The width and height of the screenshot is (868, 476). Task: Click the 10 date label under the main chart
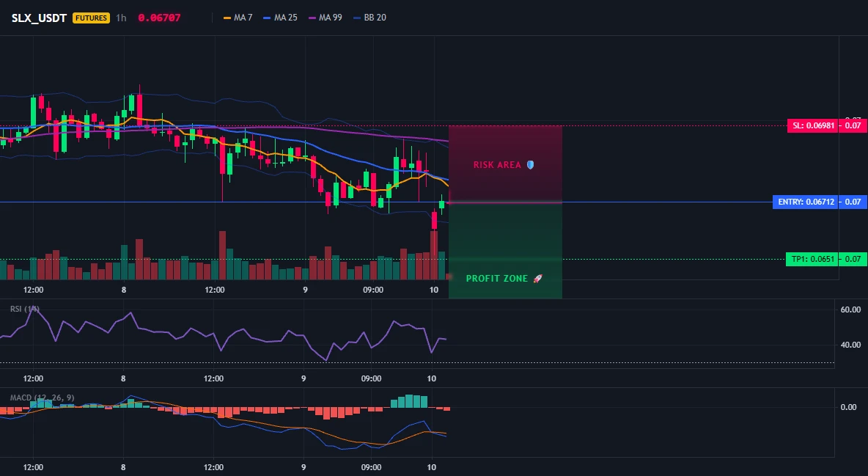tap(433, 290)
